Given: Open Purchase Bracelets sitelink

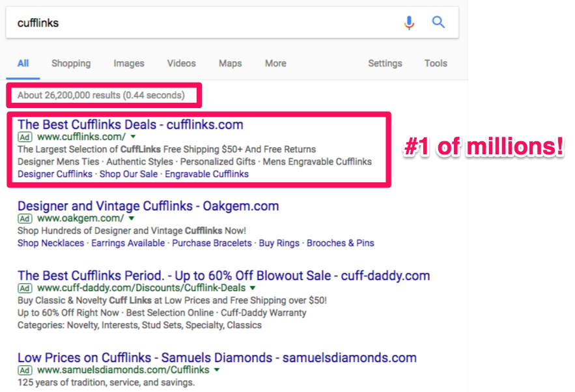Looking at the screenshot, I should [x=212, y=243].
